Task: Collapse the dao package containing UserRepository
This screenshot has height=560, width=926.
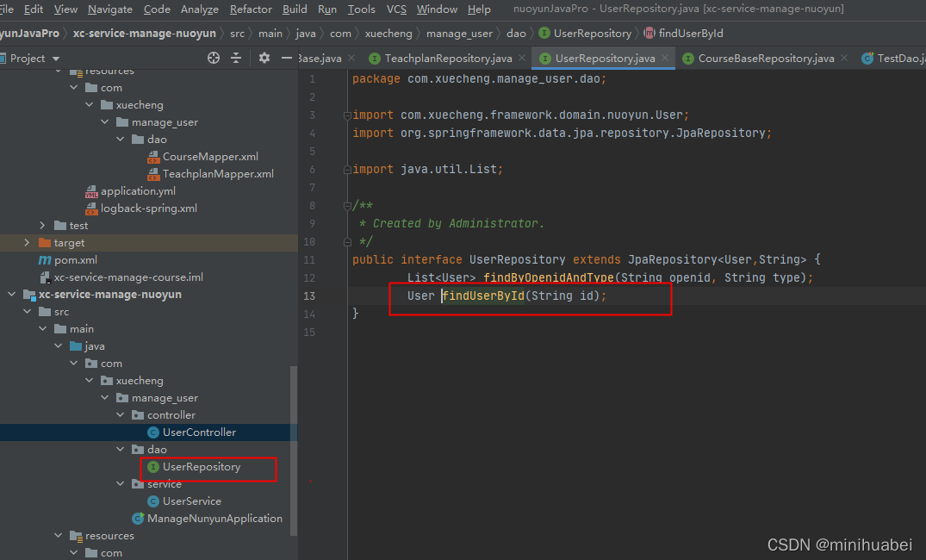Action: [121, 450]
